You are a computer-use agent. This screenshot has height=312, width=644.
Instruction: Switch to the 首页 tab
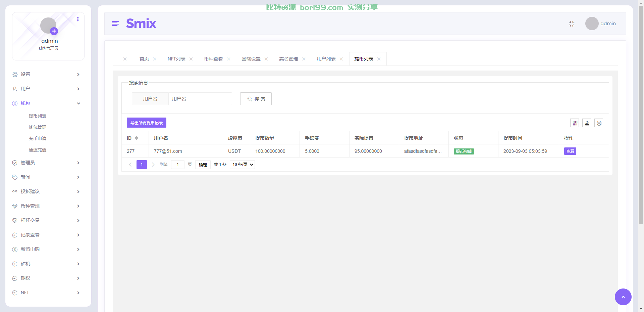(x=144, y=59)
